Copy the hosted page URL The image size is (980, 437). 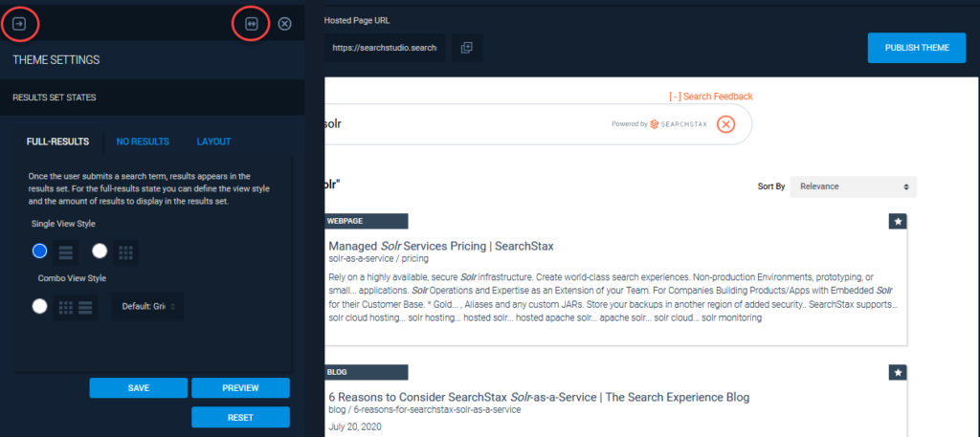[467, 48]
